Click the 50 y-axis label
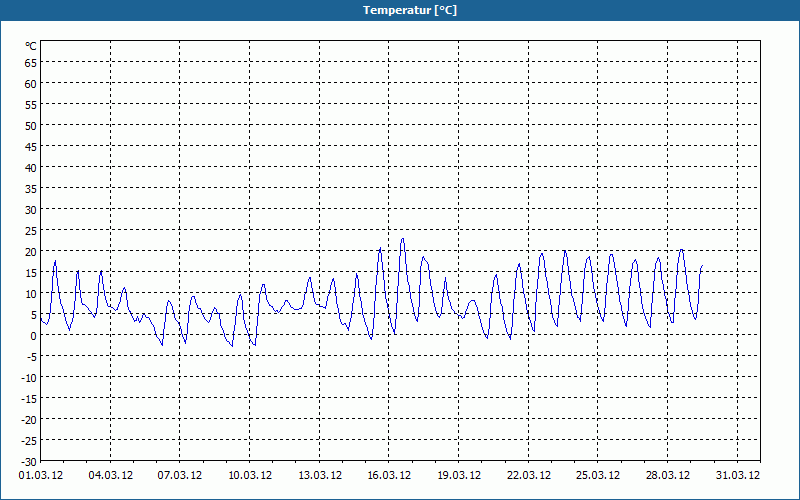This screenshot has width=800, height=500. click(x=31, y=126)
